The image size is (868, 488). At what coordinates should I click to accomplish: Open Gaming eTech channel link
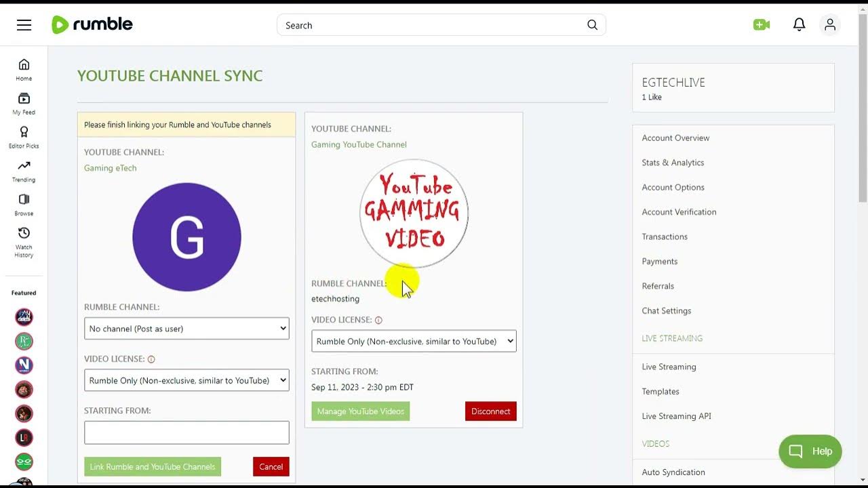[111, 168]
